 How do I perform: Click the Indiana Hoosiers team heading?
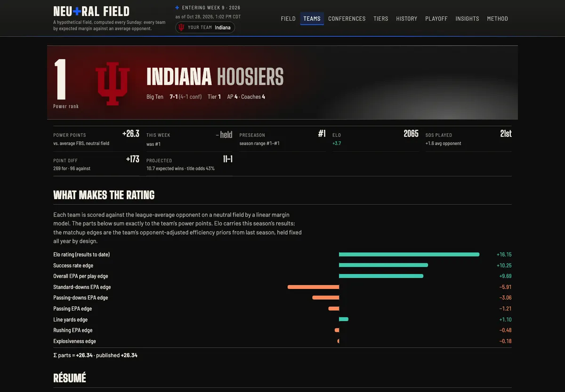(215, 77)
